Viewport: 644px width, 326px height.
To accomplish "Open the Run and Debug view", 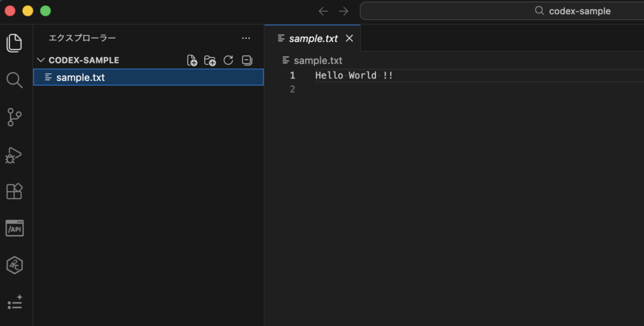I will (14, 155).
